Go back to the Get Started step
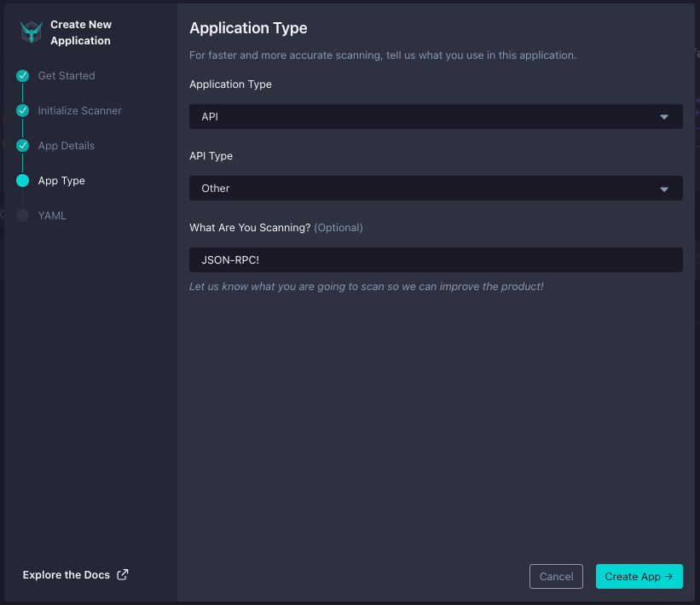Viewport: 700px width, 605px height. (66, 76)
